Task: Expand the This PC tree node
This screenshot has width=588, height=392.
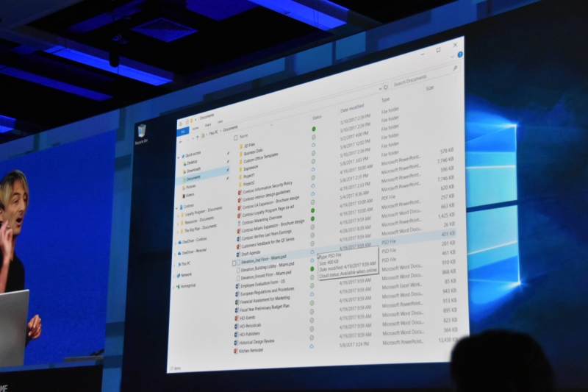Action: [x=175, y=266]
